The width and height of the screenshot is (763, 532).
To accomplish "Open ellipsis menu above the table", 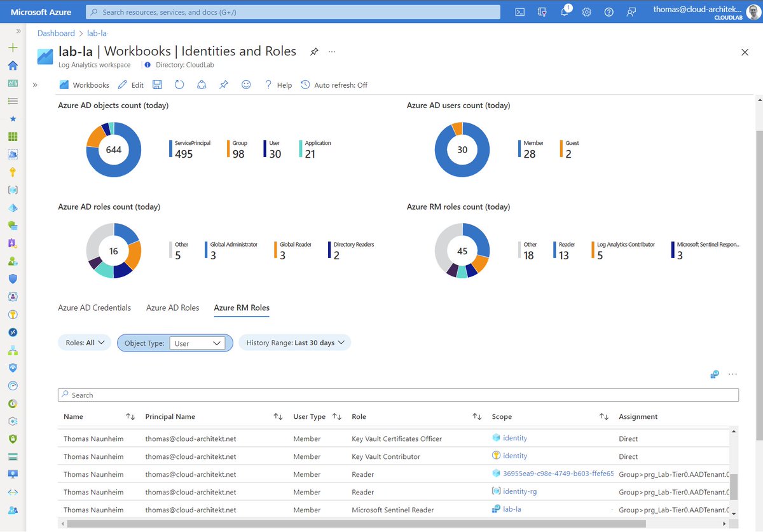I will [x=732, y=374].
